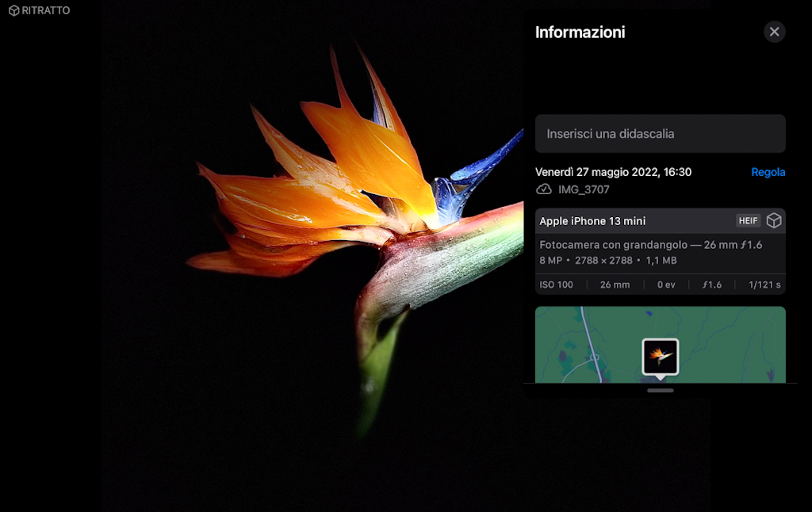The image size is (812, 512).
Task: Click the Regola date adjustment link
Action: (768, 172)
